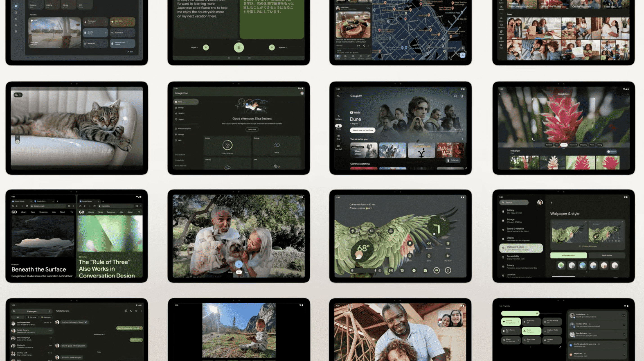This screenshot has width=644, height=361.
Task: Click reload in design.google Chrome window
Action: point(27,206)
